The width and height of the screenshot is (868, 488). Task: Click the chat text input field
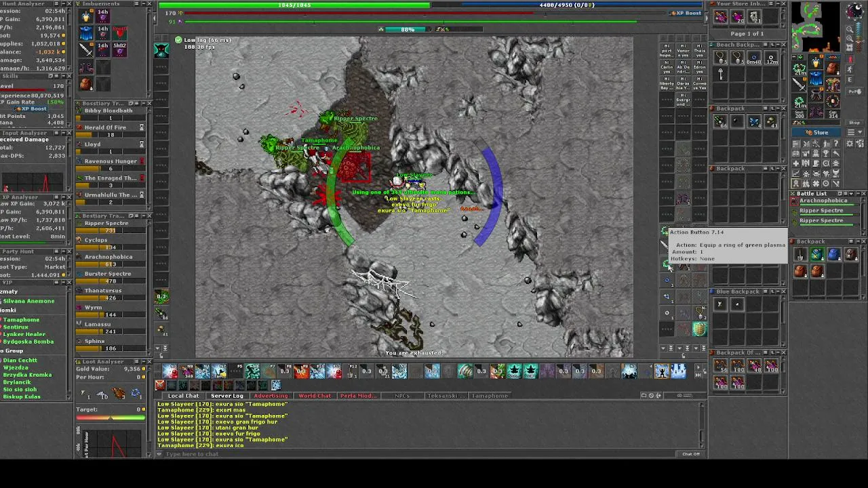tap(420, 454)
